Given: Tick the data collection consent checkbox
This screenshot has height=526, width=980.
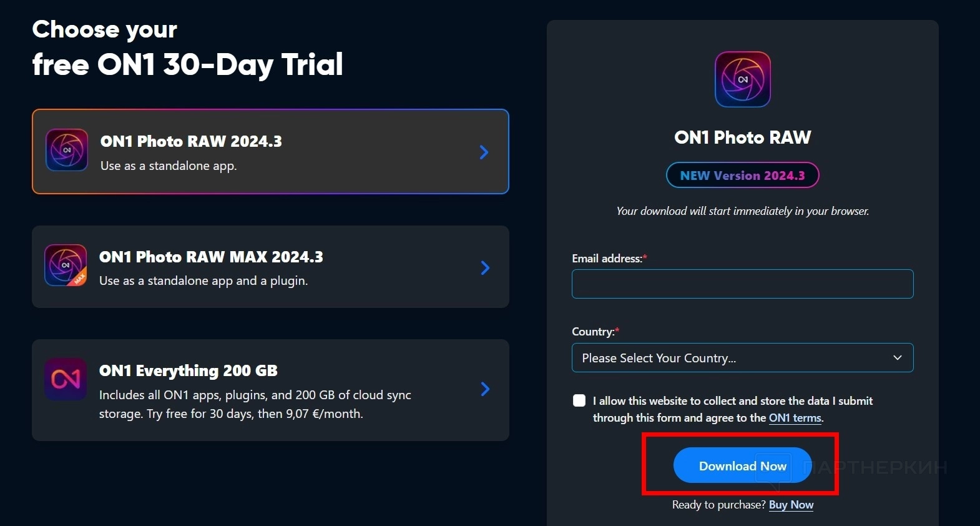Looking at the screenshot, I should 579,400.
